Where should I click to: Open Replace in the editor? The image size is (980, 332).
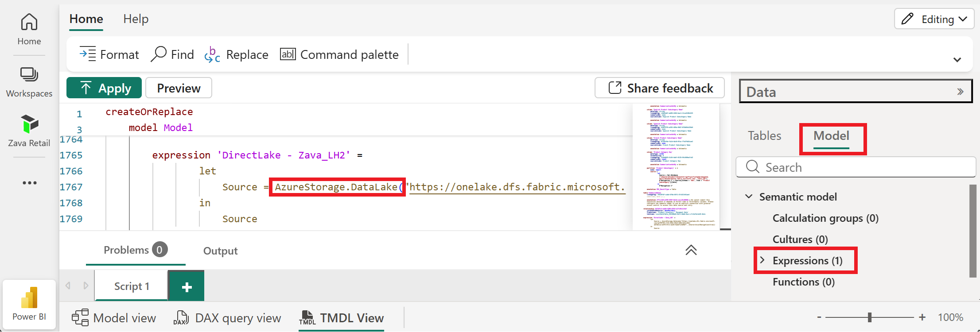tap(236, 54)
